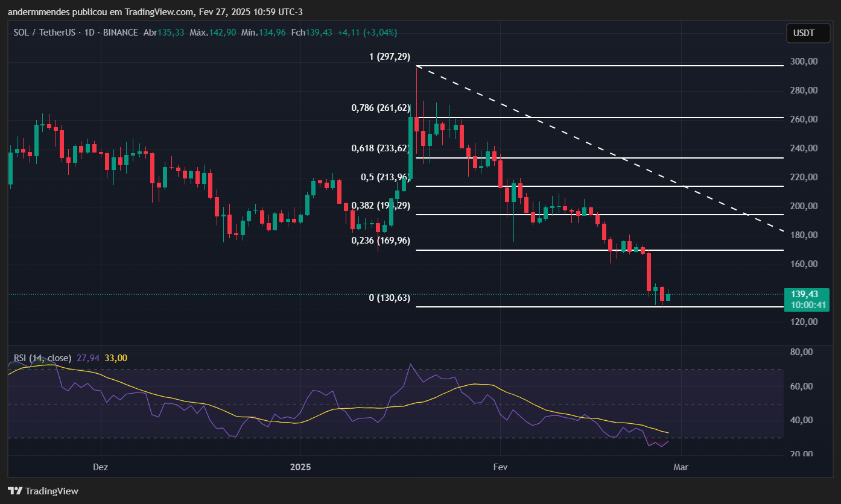Click the Mar time axis label
This screenshot has height=504, width=841.
point(681,467)
